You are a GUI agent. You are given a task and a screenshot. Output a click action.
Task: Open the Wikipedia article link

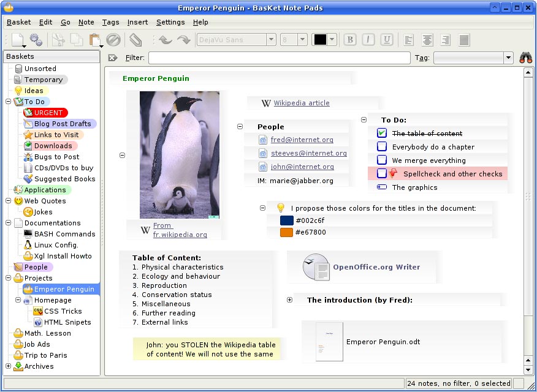(x=301, y=103)
